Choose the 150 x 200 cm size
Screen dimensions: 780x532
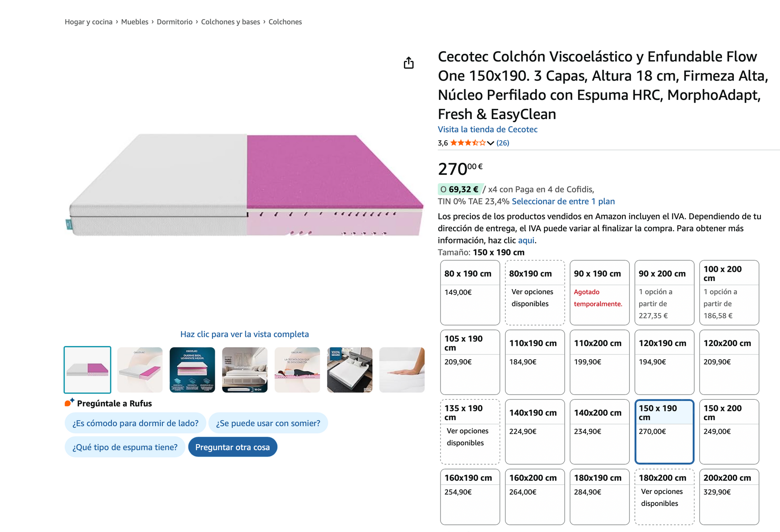[729, 431]
